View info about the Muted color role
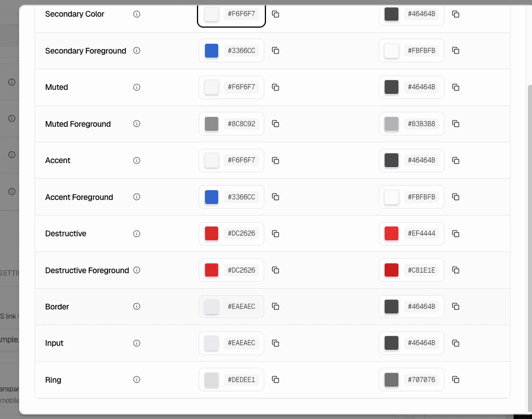 pos(136,87)
